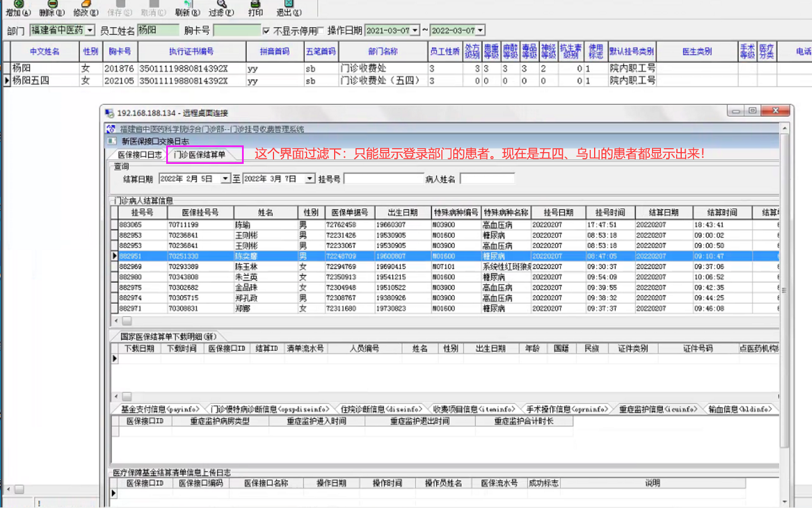Click the 打印 (Print) toolbar icon
This screenshot has width=812, height=508.
point(256,4)
